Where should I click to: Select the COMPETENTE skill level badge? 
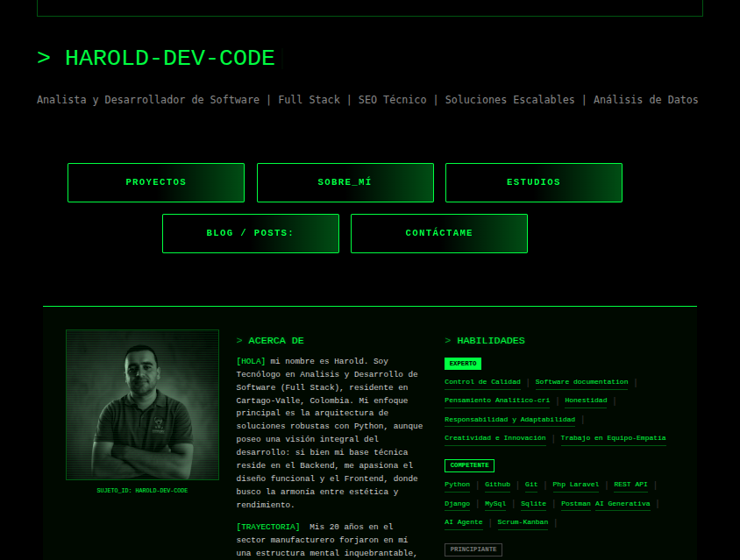469,465
